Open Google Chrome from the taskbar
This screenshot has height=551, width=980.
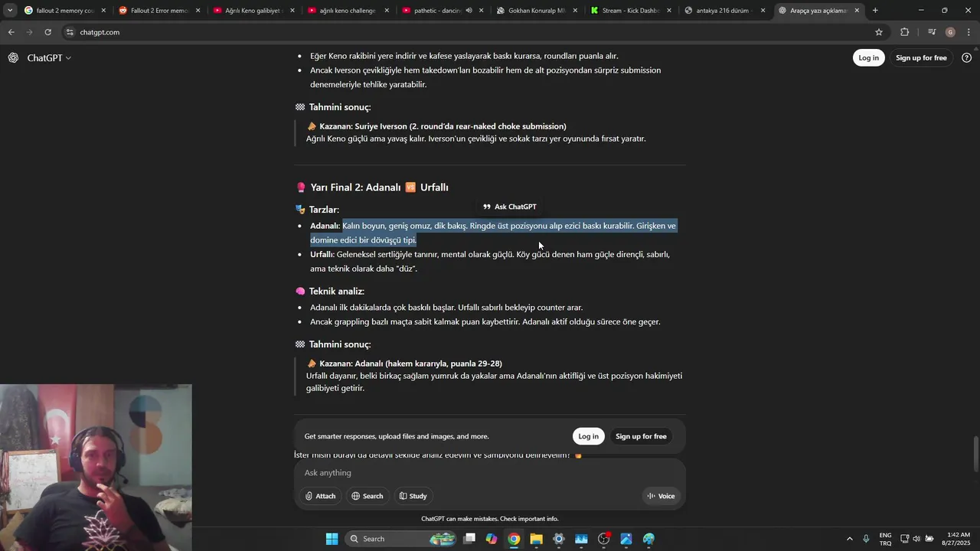[514, 539]
